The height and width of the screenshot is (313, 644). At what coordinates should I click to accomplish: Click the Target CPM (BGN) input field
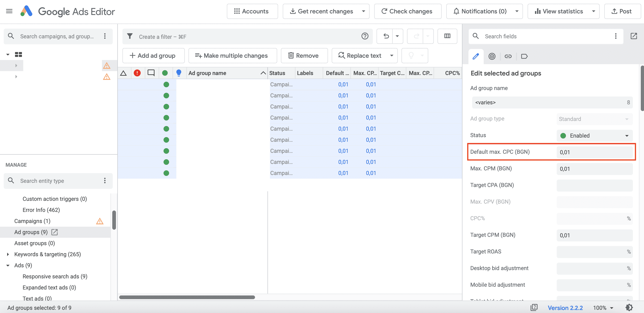(595, 235)
